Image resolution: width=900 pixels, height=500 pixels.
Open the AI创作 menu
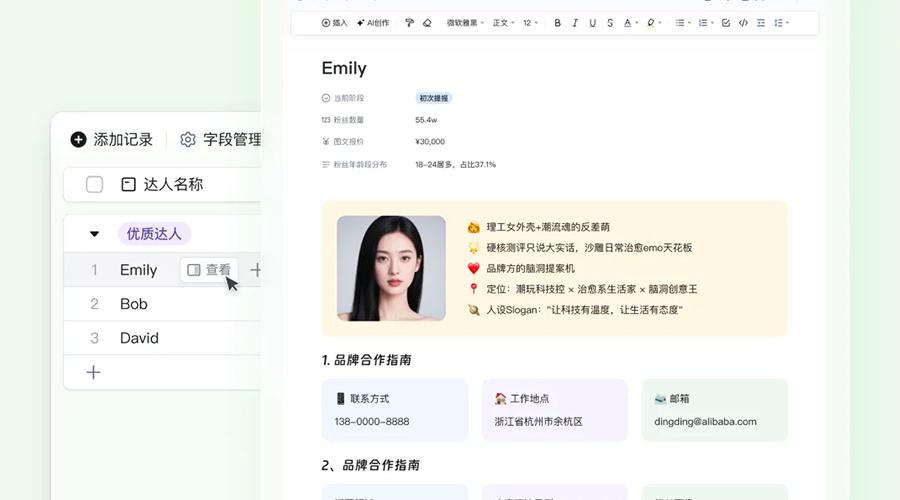(x=373, y=23)
